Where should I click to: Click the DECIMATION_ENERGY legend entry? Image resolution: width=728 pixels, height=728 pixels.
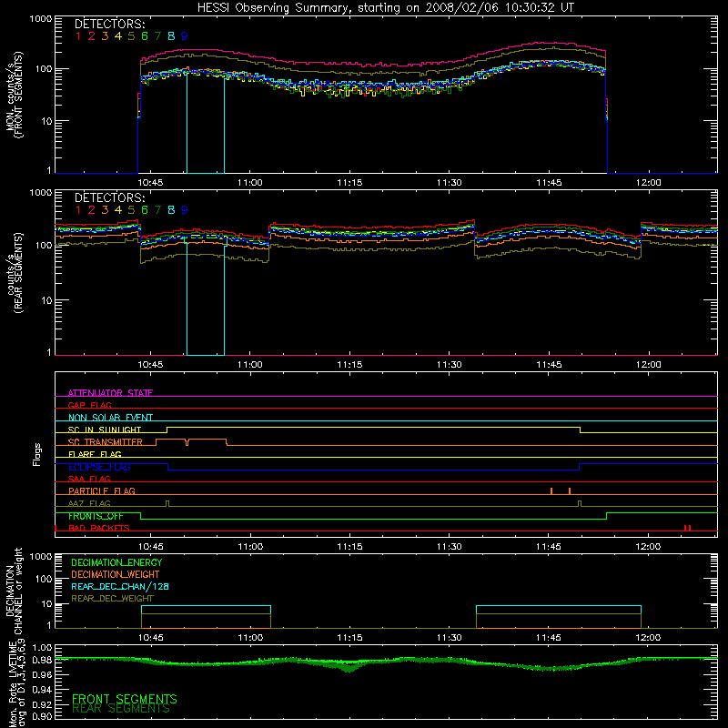(x=116, y=562)
